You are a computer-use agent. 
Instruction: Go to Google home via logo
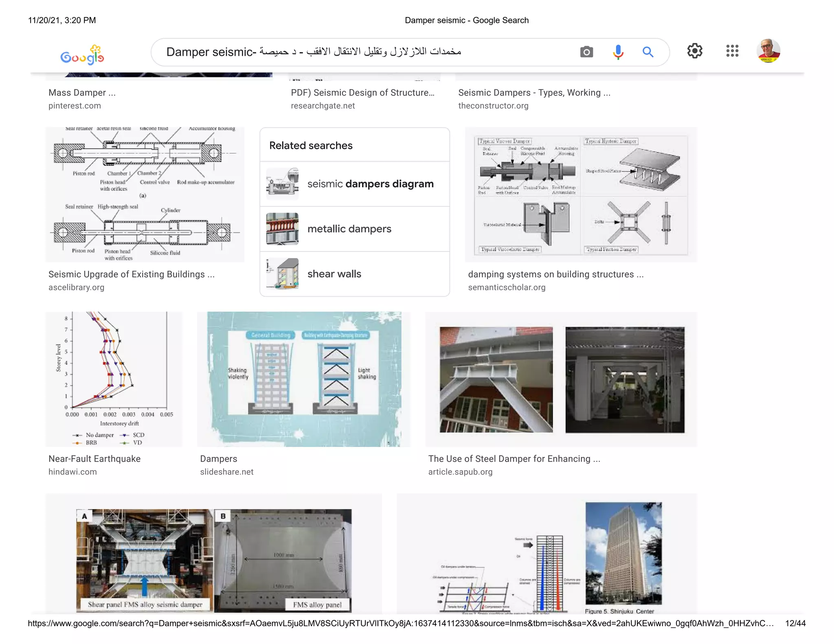(x=82, y=55)
